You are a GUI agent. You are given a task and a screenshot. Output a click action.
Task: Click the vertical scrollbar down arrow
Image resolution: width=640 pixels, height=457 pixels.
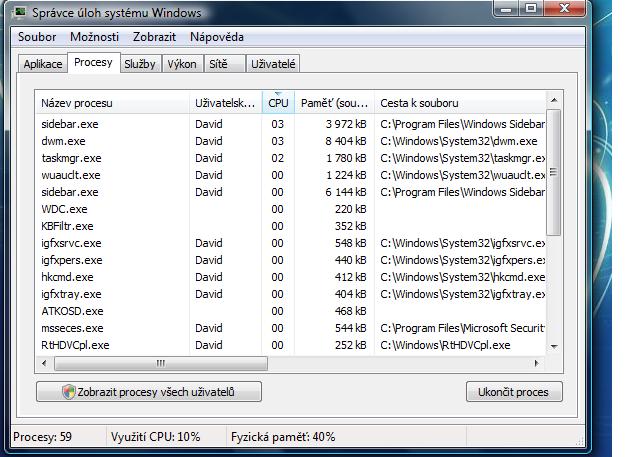point(554,345)
